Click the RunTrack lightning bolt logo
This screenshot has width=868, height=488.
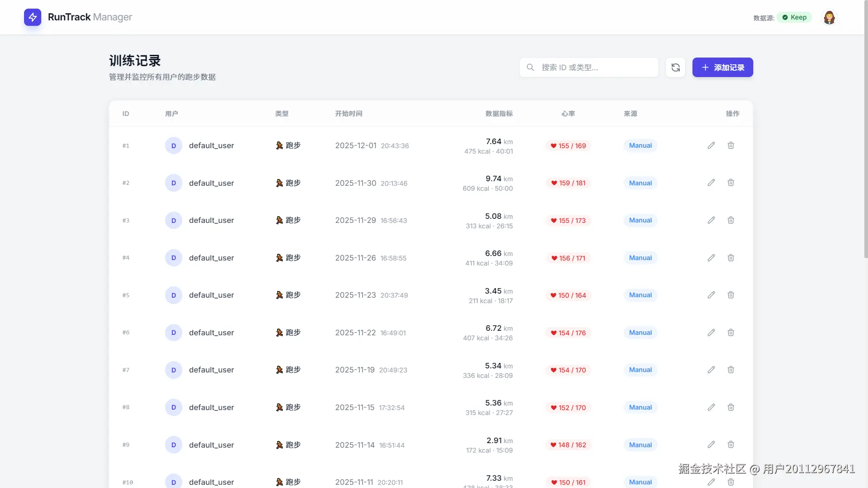[33, 17]
